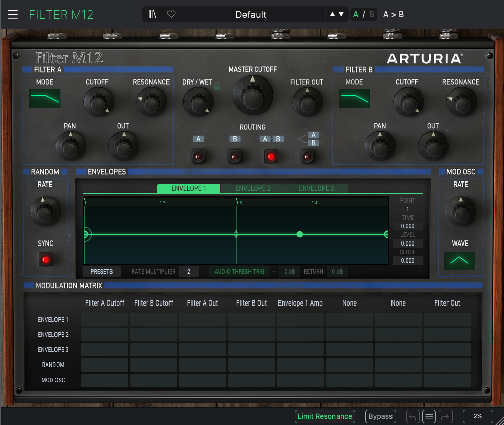
Task: Select the ENVELOPE 3 tab
Action: tap(316, 188)
